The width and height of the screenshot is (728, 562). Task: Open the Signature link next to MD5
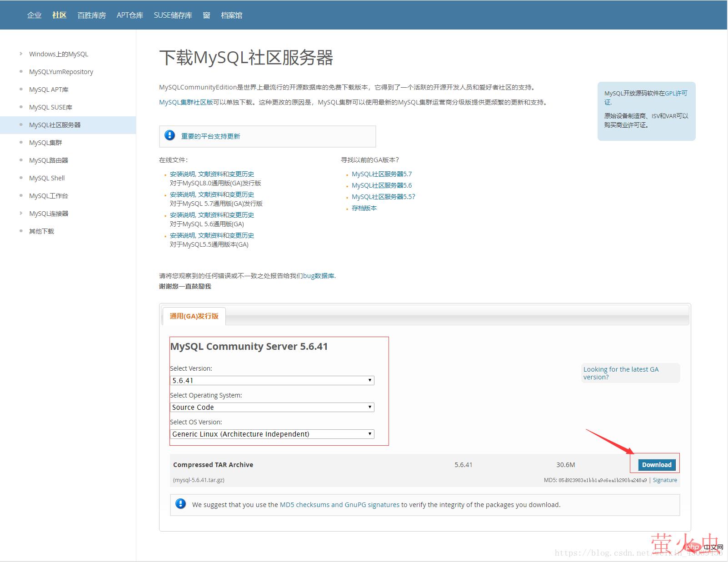coord(664,480)
